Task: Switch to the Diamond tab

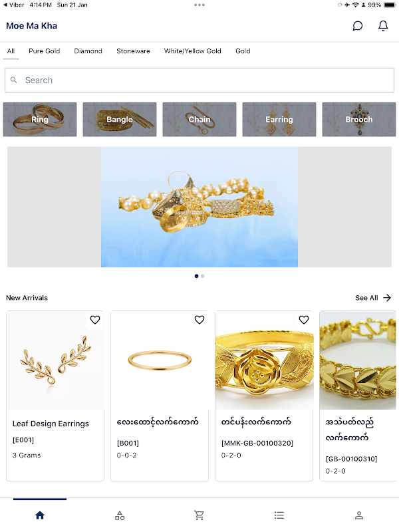Action: click(88, 51)
